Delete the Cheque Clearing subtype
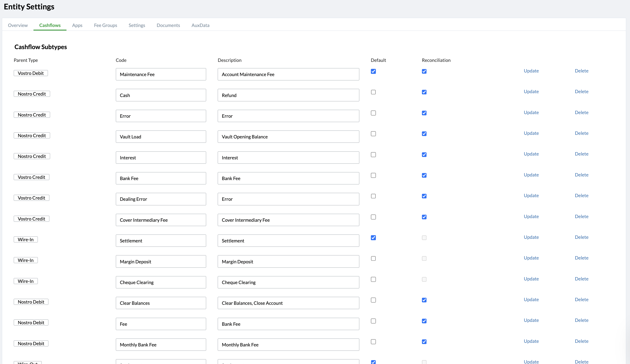 581,279
